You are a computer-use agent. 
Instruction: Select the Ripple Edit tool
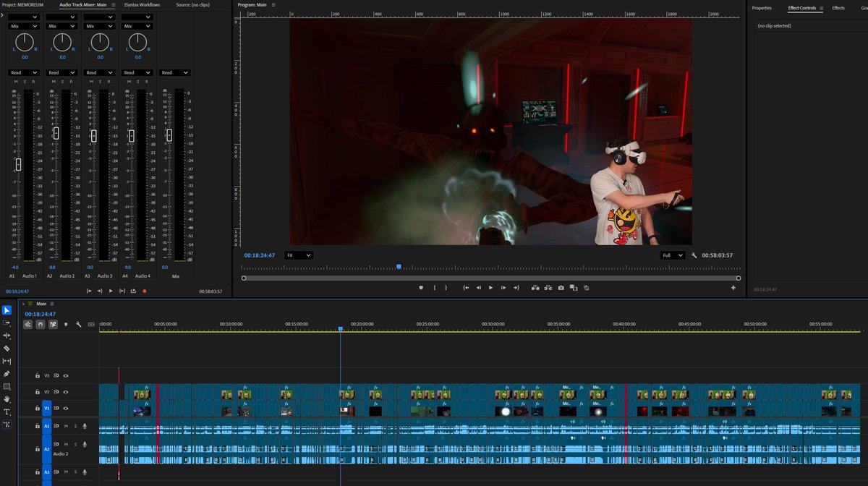tap(7, 336)
